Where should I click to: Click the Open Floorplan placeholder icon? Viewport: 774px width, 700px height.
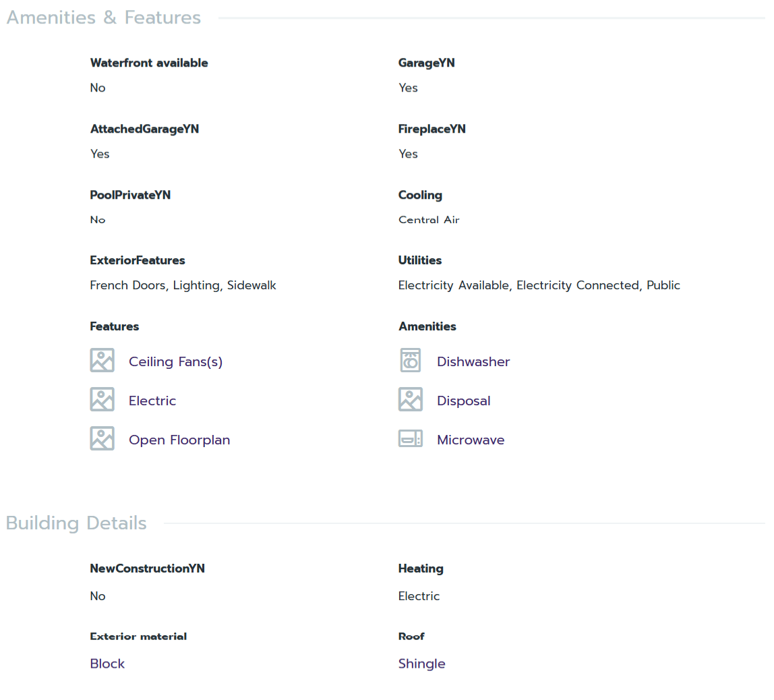click(x=102, y=438)
